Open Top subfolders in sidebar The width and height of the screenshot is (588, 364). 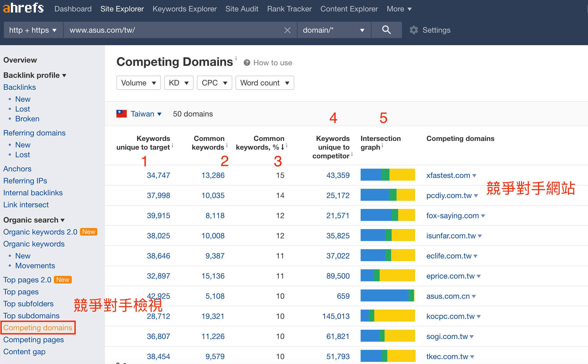(28, 304)
